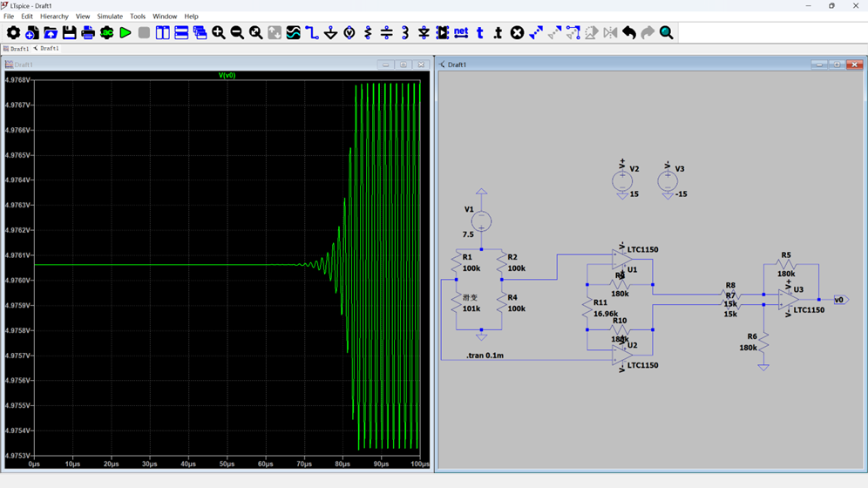
Task: Switch to the Draft1 waveform tab
Action: (x=16, y=49)
